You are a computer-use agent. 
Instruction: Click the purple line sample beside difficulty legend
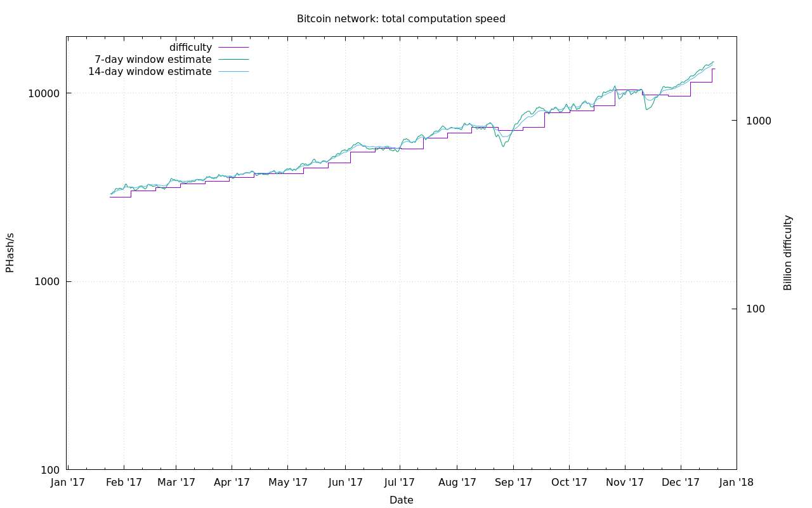pyautogui.click(x=233, y=48)
